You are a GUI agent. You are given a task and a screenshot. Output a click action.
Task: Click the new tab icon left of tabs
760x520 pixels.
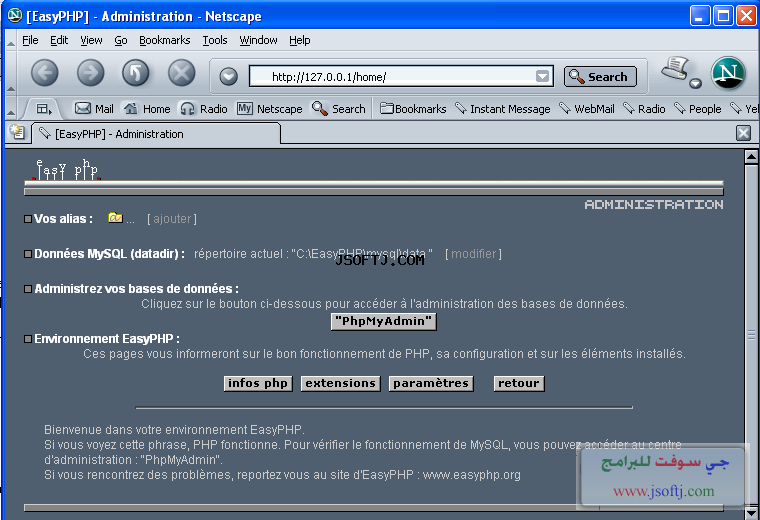[17, 132]
